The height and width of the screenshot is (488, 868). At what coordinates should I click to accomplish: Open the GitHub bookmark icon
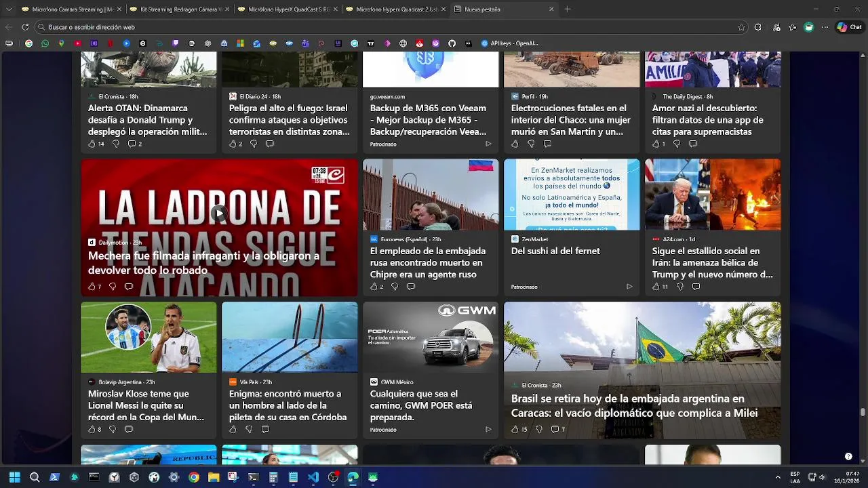[x=452, y=43]
